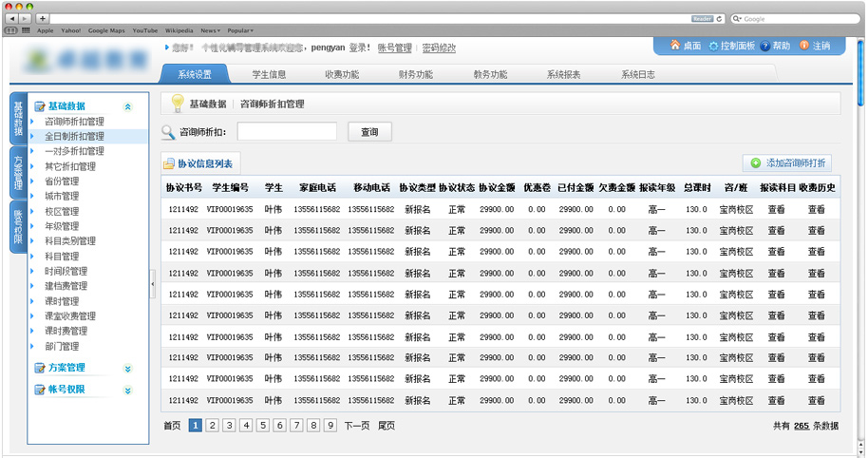Viewport: 868px width, 458px height.
Task: Click the 咨询师折扣 search input field
Action: tap(287, 132)
